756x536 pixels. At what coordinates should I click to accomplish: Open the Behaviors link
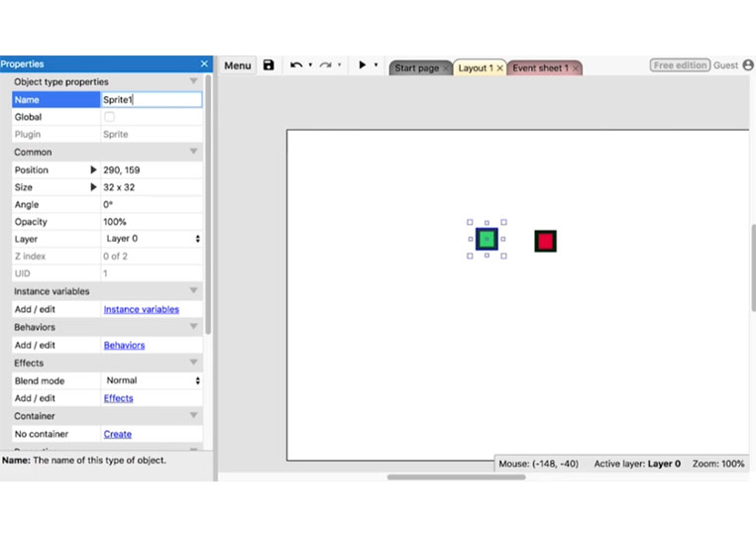tap(124, 345)
